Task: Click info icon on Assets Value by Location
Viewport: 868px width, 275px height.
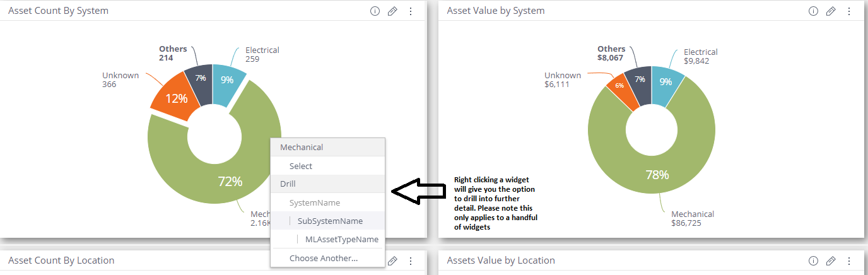Action: pos(813,260)
